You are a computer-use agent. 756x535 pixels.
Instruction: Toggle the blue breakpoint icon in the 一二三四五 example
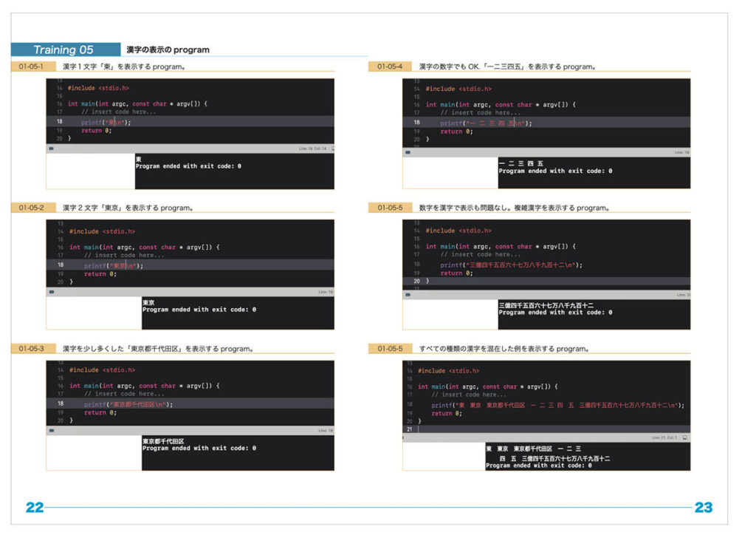pyautogui.click(x=408, y=152)
